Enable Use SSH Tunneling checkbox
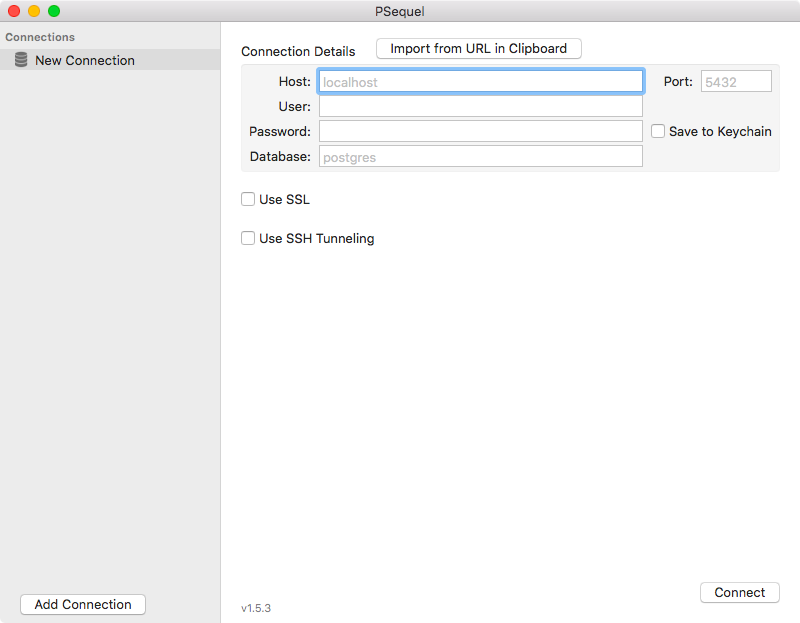 point(248,238)
